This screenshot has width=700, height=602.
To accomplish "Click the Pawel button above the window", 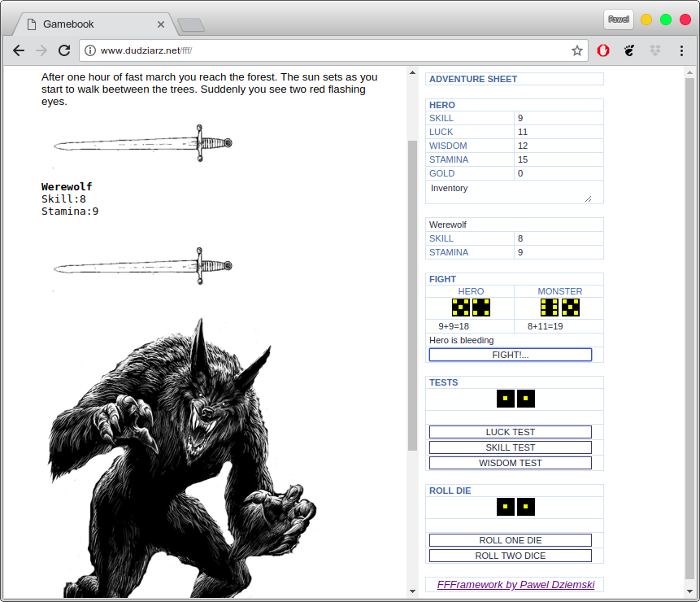I will pos(618,19).
